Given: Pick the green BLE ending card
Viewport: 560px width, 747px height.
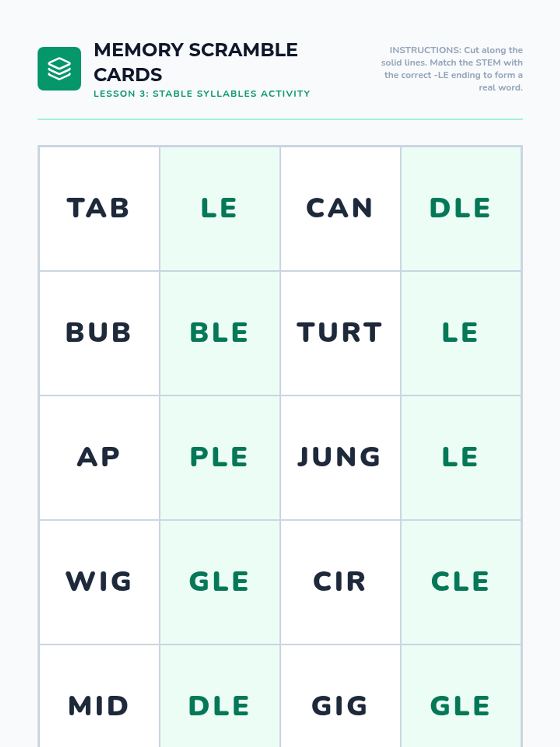Looking at the screenshot, I should [x=219, y=333].
